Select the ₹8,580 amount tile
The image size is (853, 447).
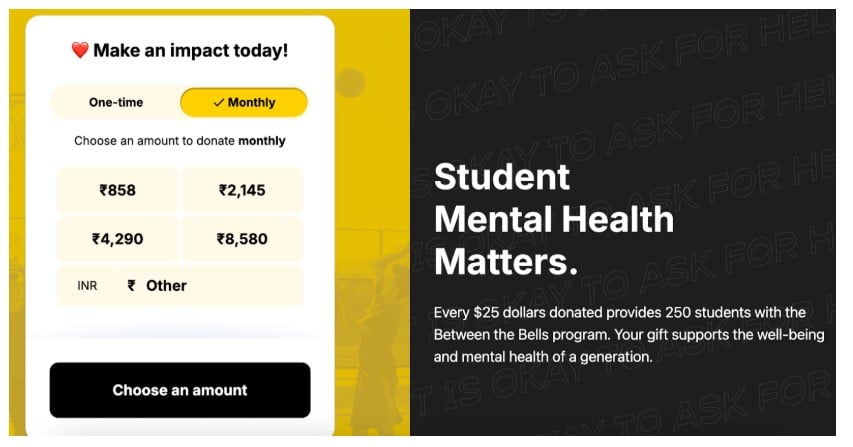pyautogui.click(x=242, y=239)
